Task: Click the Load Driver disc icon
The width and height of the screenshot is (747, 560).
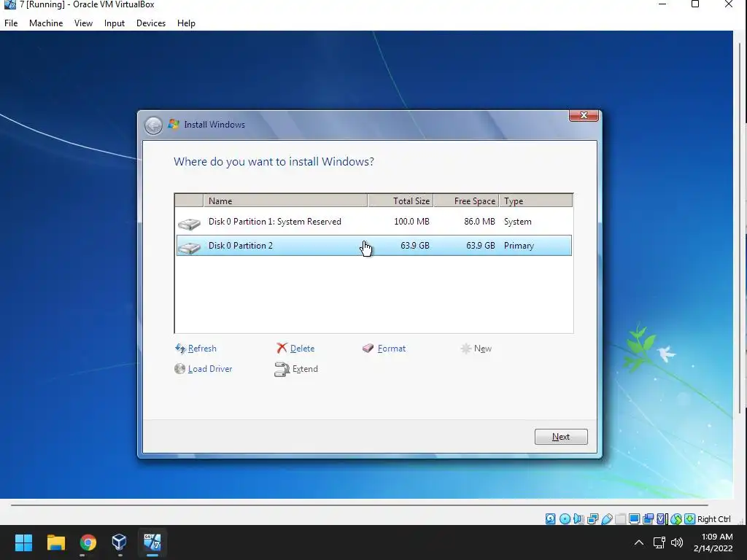Action: [179, 368]
